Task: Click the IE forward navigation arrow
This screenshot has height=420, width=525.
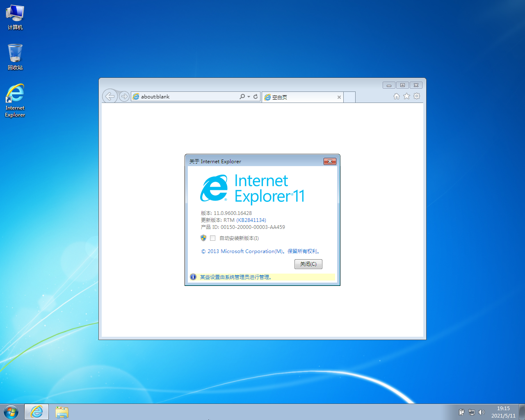Action: pos(124,96)
